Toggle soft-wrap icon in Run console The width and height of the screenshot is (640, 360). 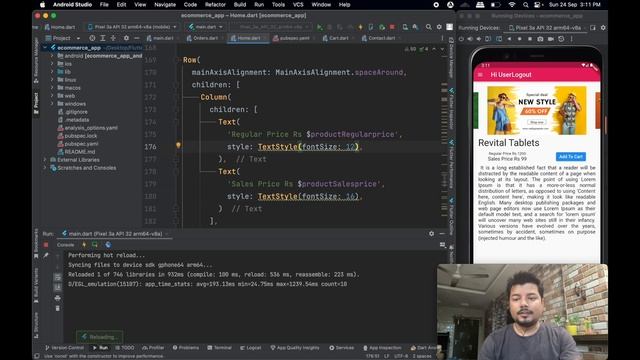click(x=57, y=277)
